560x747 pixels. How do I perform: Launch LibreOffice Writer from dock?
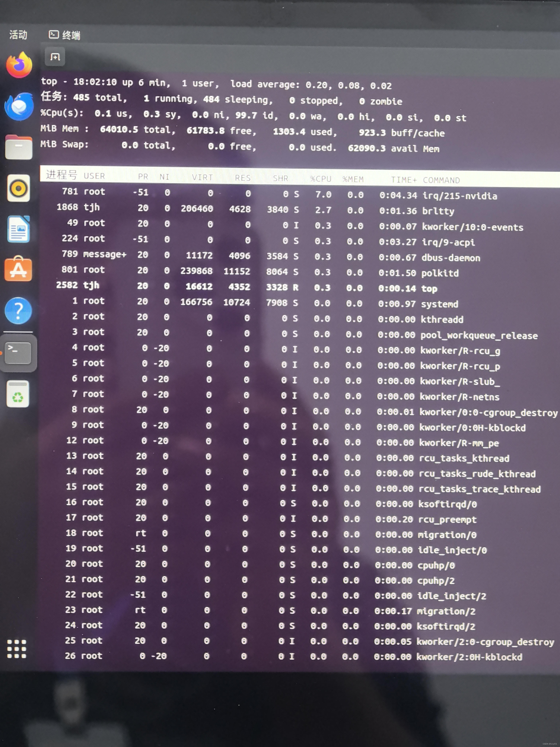19,229
